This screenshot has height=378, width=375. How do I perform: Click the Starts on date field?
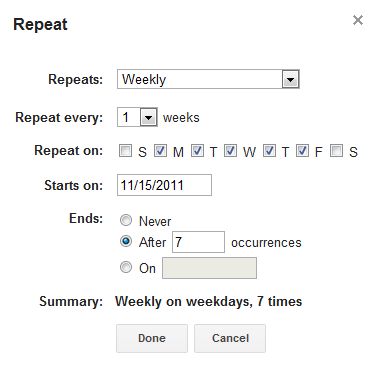164,185
